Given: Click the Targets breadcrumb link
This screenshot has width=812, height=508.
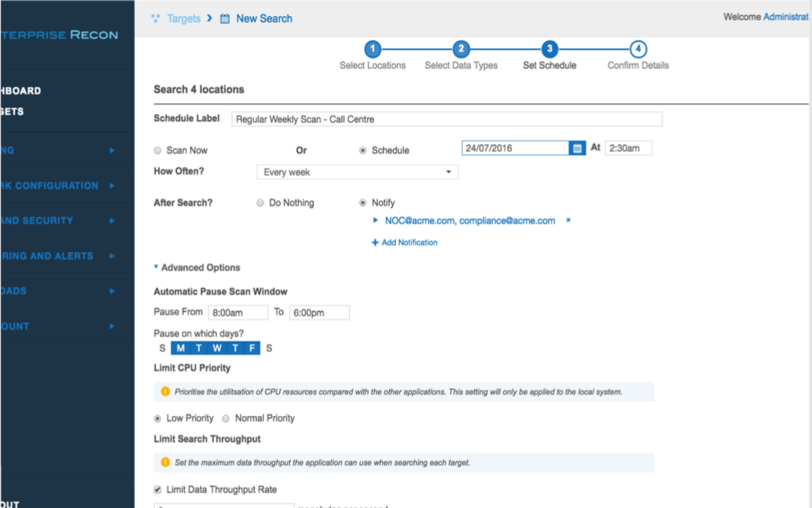Looking at the screenshot, I should (x=184, y=19).
